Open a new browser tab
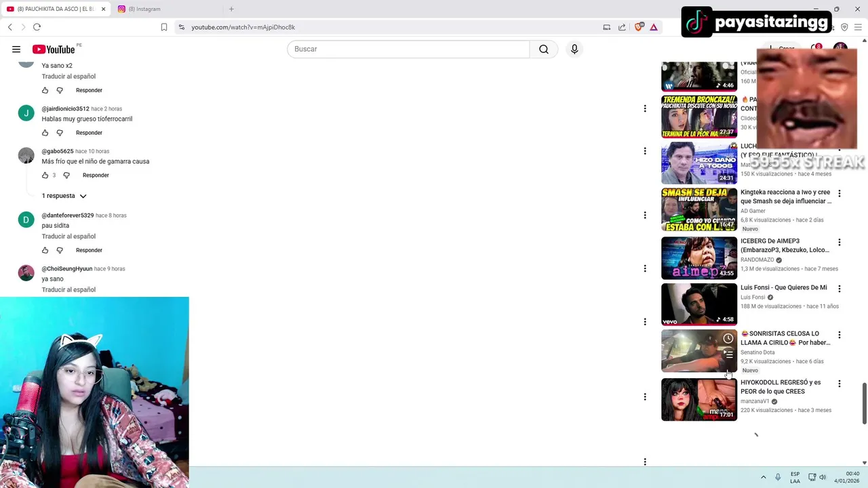Image resolution: width=868 pixels, height=488 pixels. pyautogui.click(x=231, y=9)
